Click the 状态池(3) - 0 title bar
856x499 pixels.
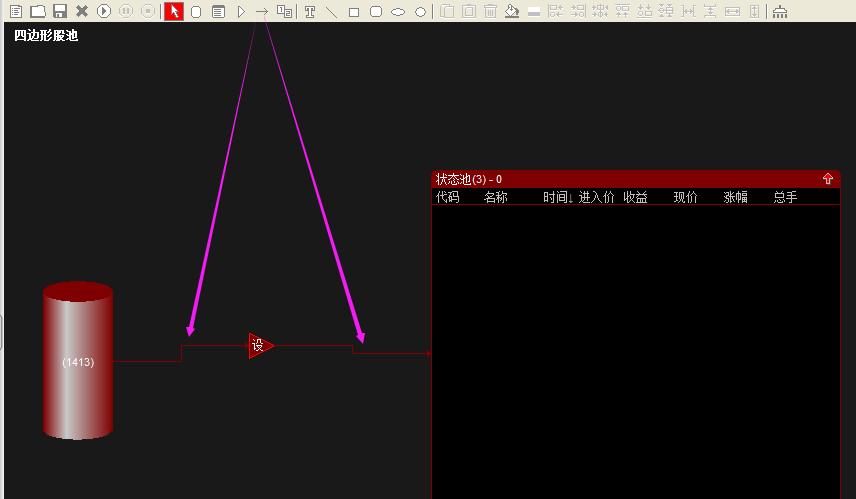[635, 179]
